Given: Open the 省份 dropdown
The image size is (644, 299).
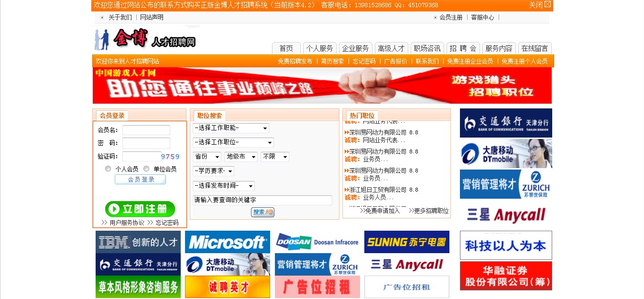Looking at the screenshot, I should 207,157.
